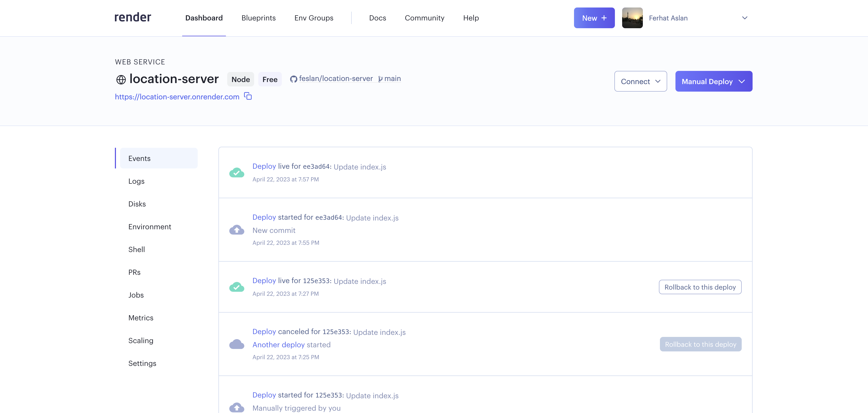
Task: Open the Deploy link for live ee3ad64
Action: point(264,166)
